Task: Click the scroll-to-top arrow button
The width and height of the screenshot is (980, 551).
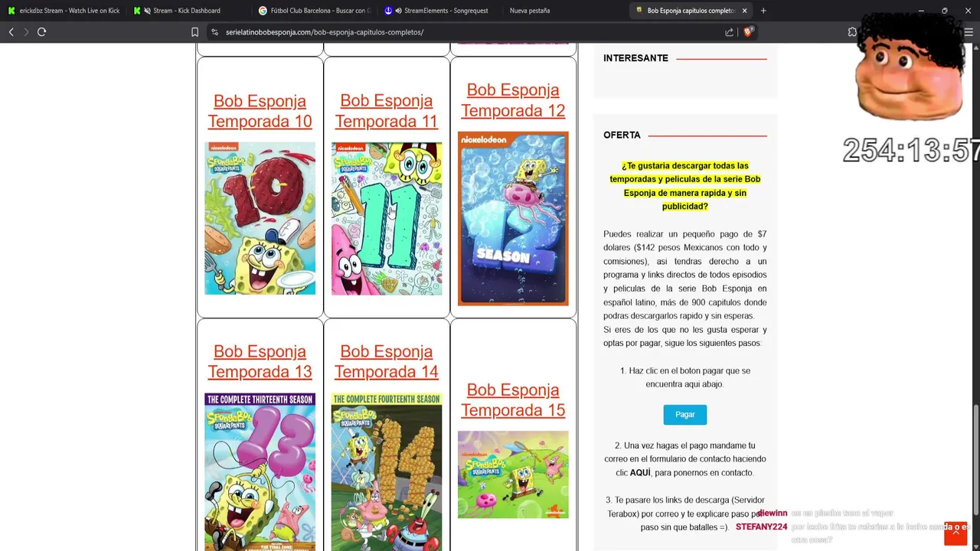Action: click(955, 533)
